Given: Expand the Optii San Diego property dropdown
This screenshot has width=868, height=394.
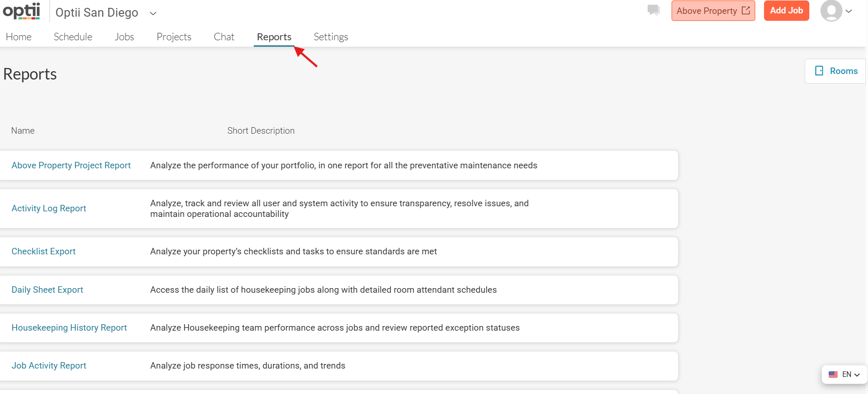Looking at the screenshot, I should click(153, 13).
